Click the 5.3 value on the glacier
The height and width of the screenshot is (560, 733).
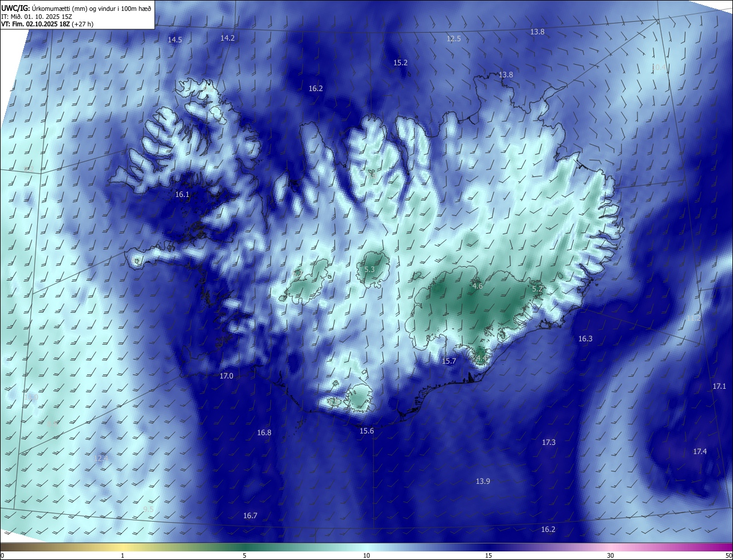(x=369, y=269)
